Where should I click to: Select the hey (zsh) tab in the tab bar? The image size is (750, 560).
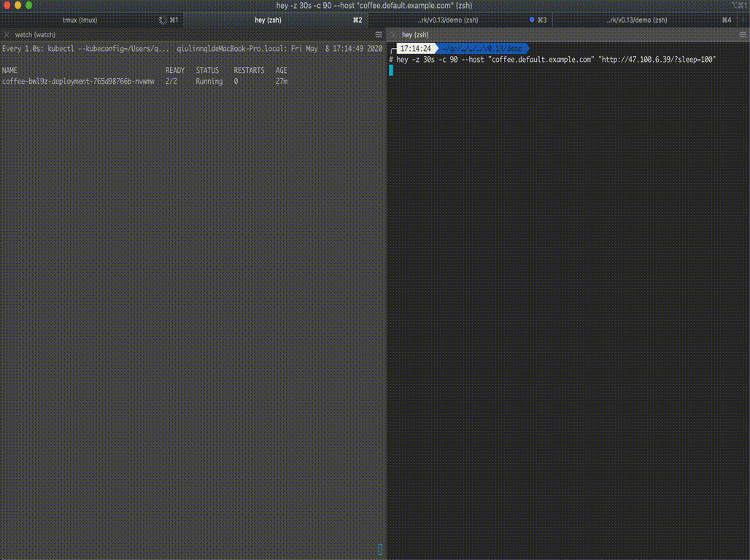276,20
